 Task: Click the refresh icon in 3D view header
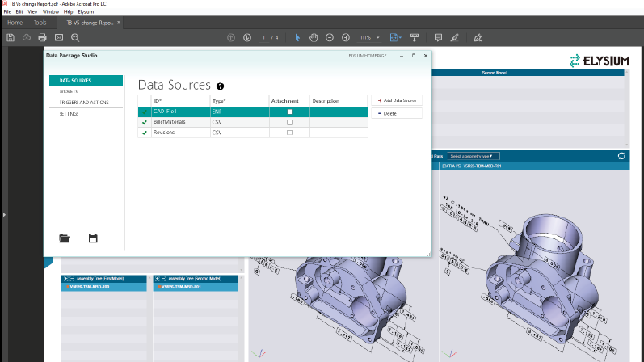click(621, 155)
